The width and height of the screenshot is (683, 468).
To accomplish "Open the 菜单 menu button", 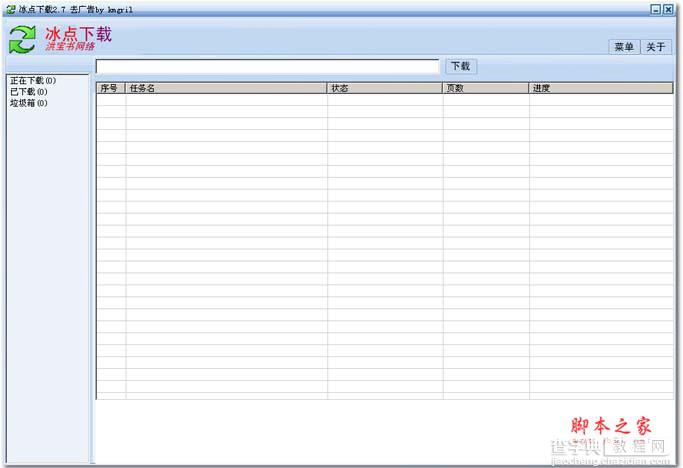I will tap(624, 47).
